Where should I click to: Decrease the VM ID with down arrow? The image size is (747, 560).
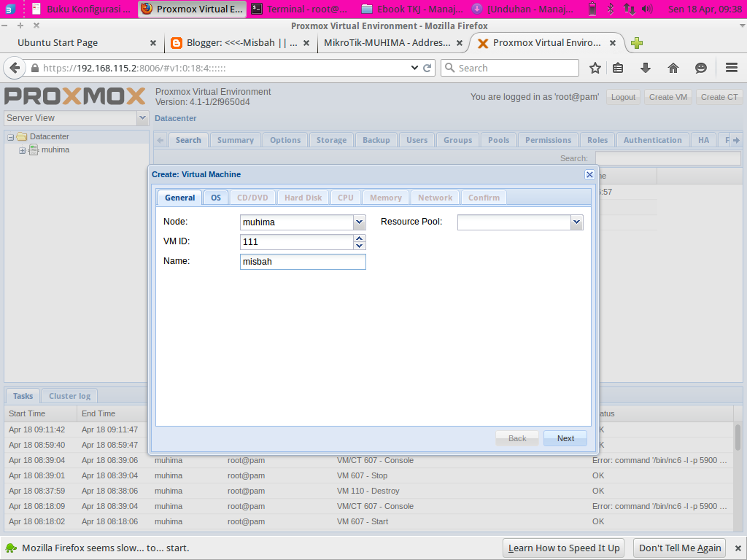tap(360, 246)
